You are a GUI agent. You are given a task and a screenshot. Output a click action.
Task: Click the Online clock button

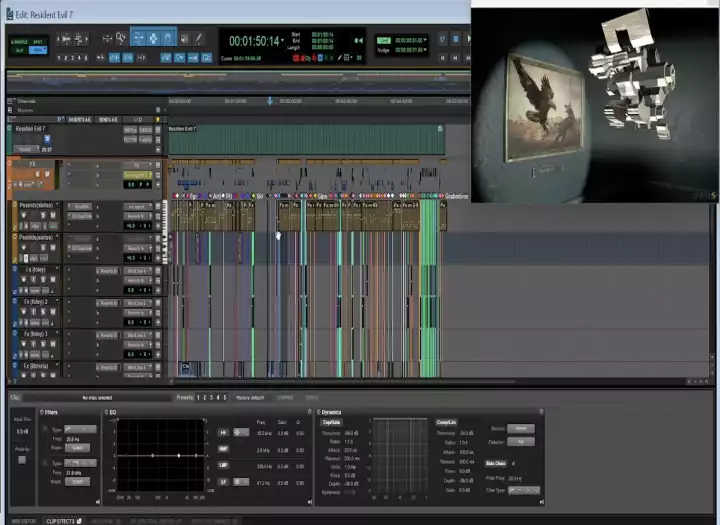point(443,39)
